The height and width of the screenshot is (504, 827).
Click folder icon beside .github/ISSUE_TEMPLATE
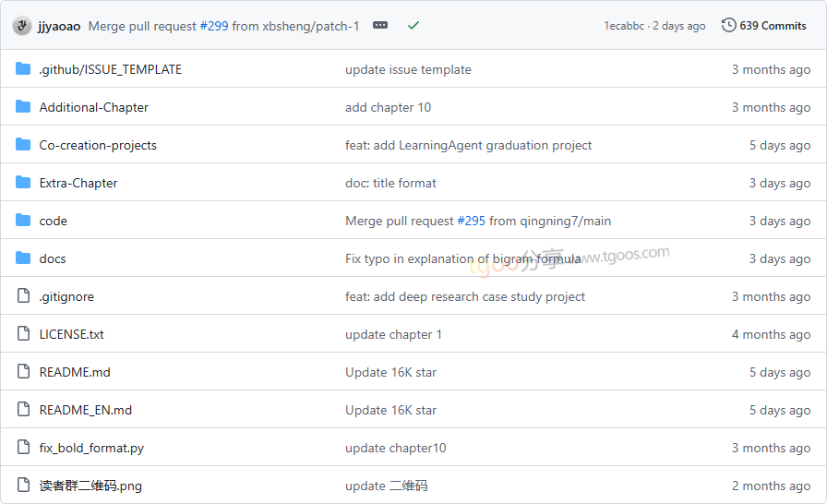click(23, 69)
